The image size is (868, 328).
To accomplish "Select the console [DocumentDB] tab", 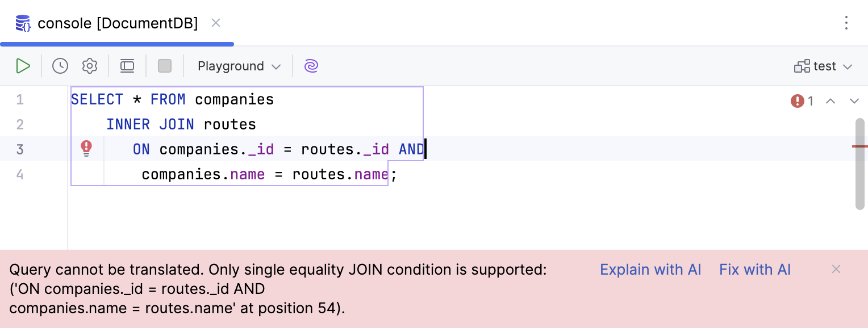I will 116,23.
